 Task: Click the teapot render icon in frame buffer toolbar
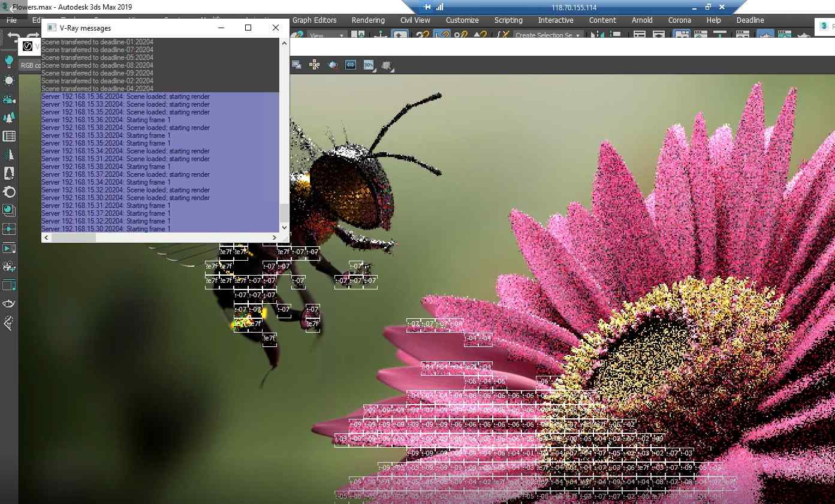(333, 65)
